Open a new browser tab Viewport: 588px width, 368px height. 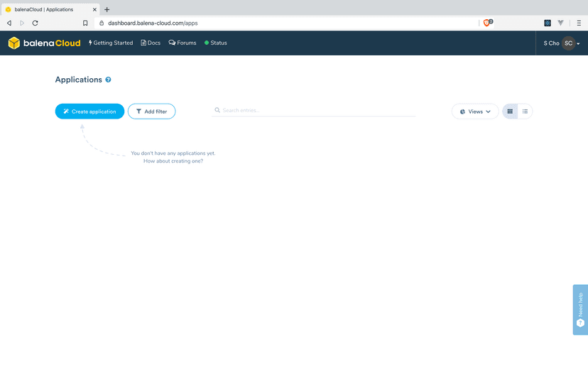click(x=107, y=9)
